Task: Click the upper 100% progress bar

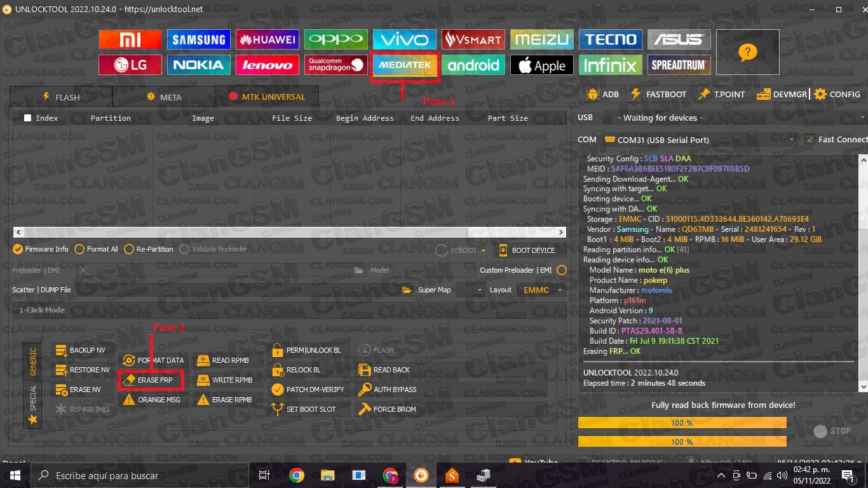Action: (682, 423)
